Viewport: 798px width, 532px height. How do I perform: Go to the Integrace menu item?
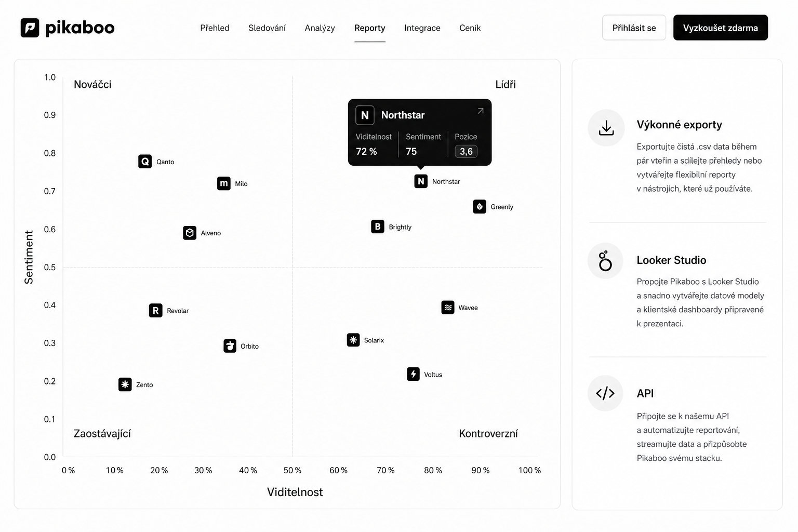pyautogui.click(x=422, y=28)
